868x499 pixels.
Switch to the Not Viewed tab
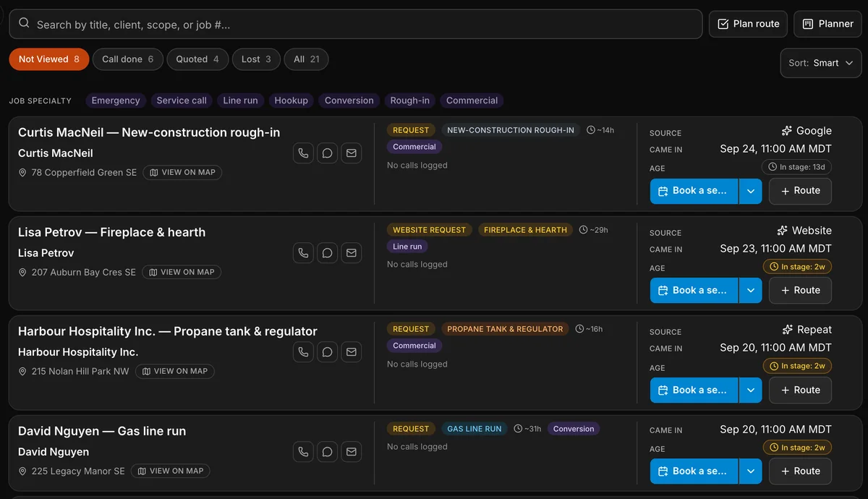click(49, 59)
